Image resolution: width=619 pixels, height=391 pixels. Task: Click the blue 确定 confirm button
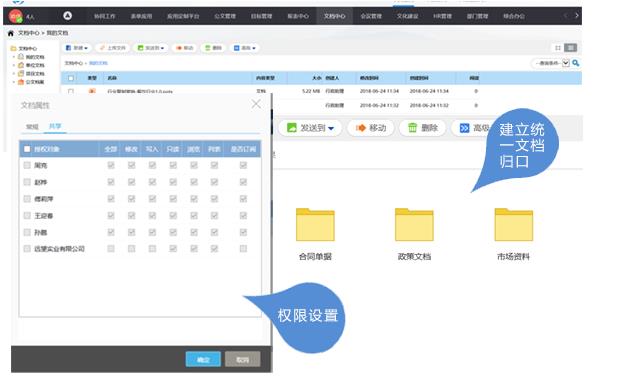coord(203,359)
